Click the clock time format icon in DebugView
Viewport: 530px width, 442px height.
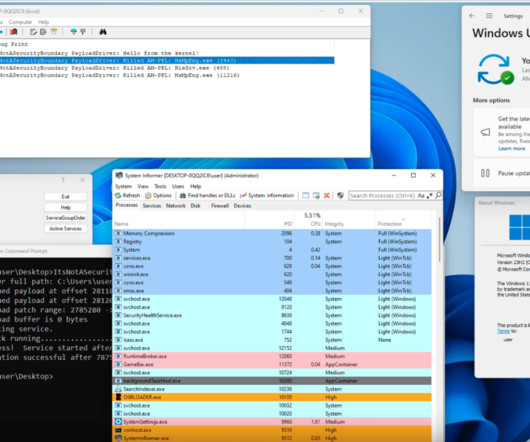[54, 32]
